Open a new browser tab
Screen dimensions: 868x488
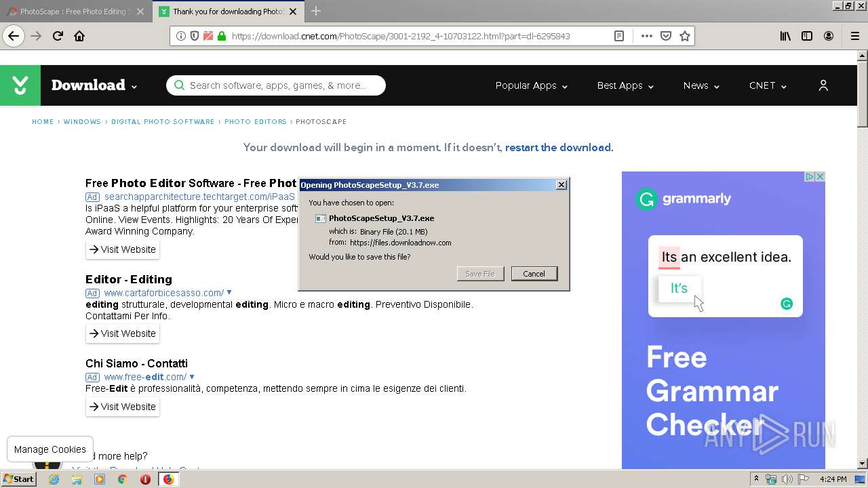[316, 11]
